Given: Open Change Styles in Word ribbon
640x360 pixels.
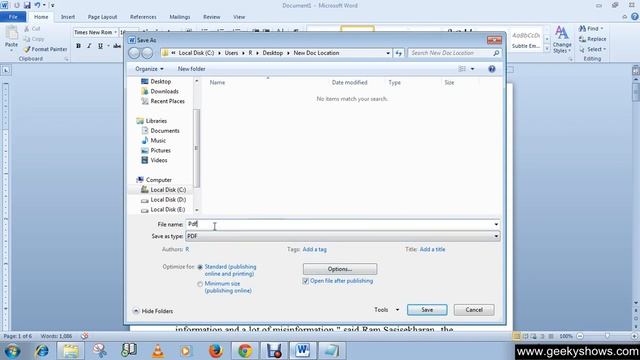Looking at the screenshot, I should click(562, 40).
